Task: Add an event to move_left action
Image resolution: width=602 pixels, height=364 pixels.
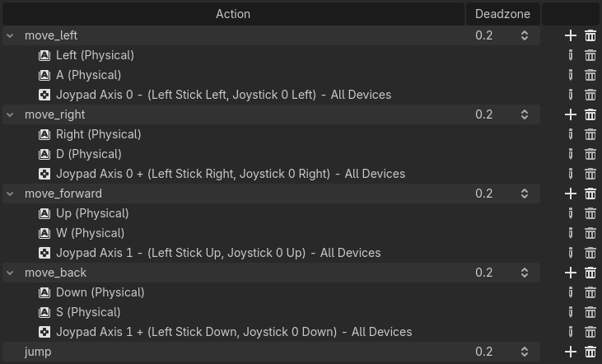Action: [x=571, y=35]
